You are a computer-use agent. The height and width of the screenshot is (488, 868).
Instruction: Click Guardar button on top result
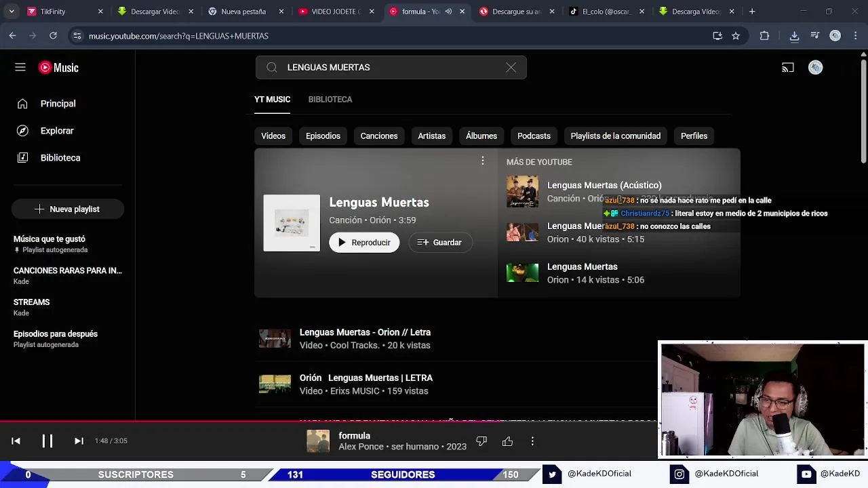point(439,243)
